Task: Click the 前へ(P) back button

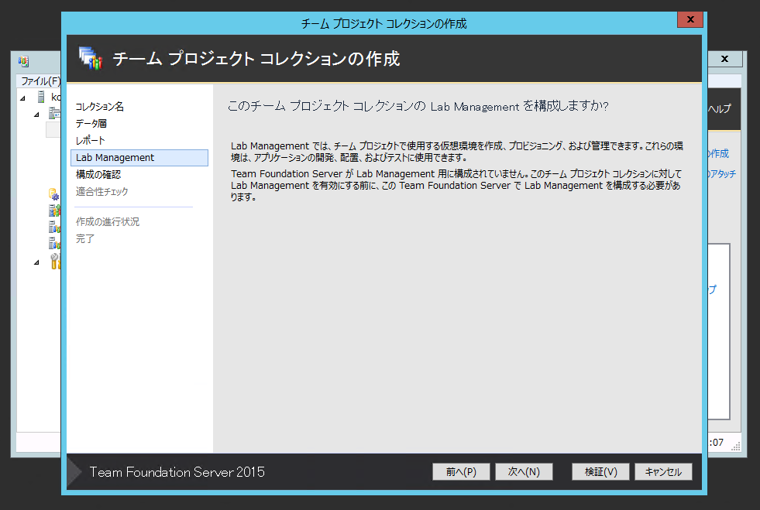Action: (461, 472)
